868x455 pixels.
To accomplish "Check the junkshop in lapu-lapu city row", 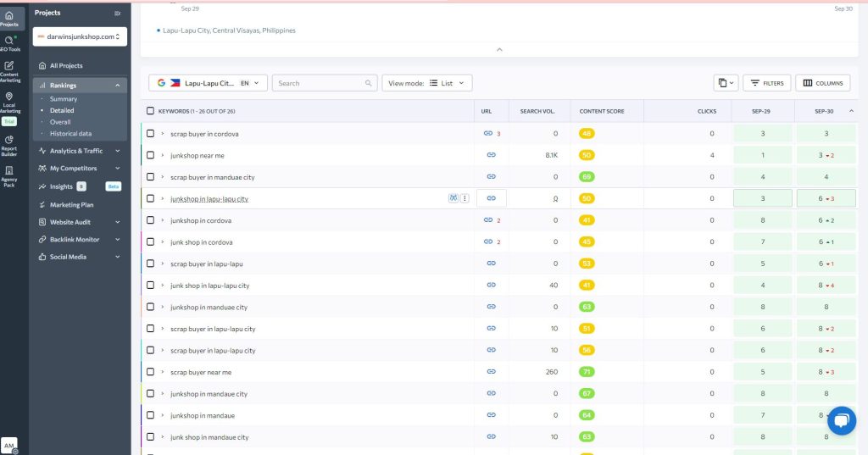I will pyautogui.click(x=150, y=198).
